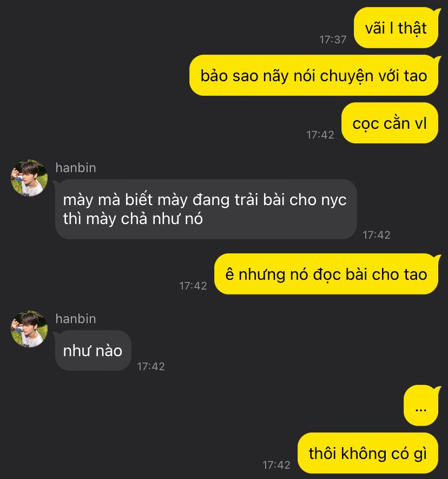This screenshot has width=448, height=479.
Task: Tap the 'cọc cằn vl' message bubble
Action: point(390,123)
